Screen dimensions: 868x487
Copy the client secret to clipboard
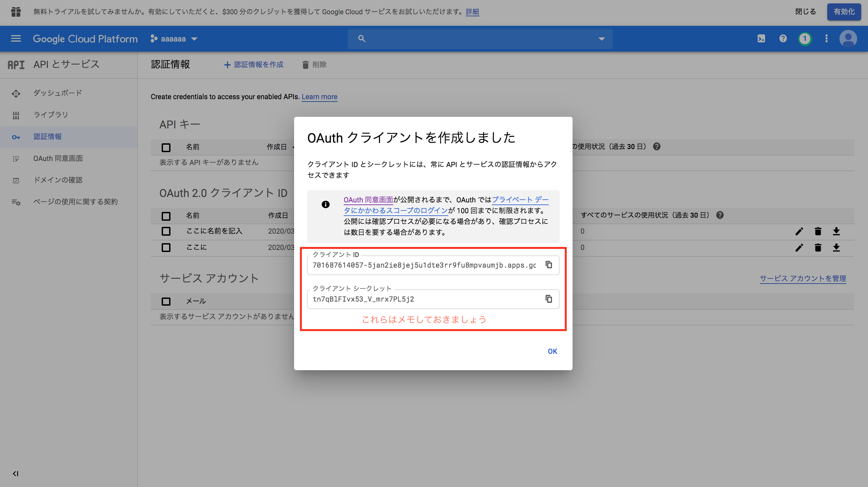pos(549,299)
